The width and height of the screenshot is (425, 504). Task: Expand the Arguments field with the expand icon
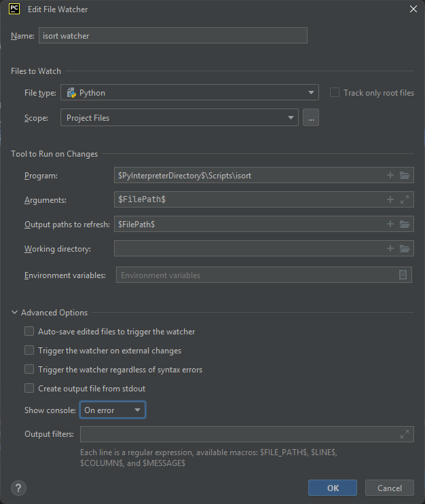(x=405, y=199)
